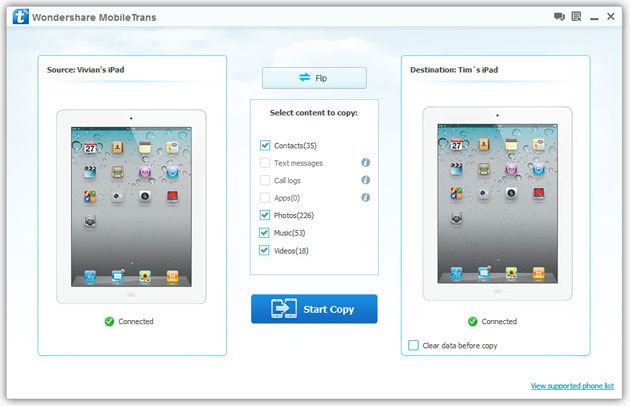The image size is (630, 406).
Task: Tick the Apps(0) checkbox
Action: (x=265, y=198)
